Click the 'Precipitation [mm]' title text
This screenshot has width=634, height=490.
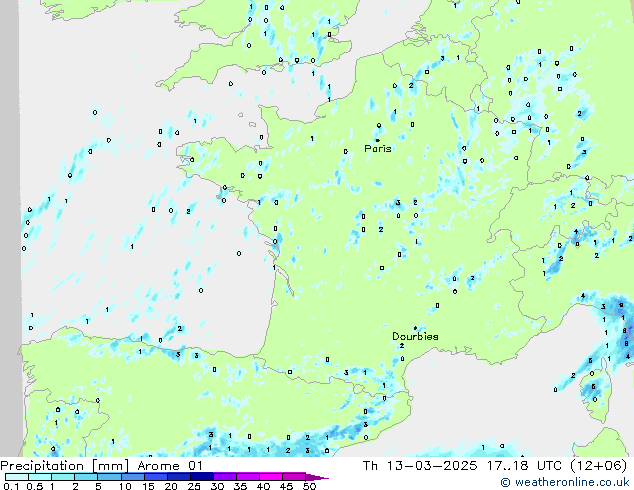tap(64, 466)
